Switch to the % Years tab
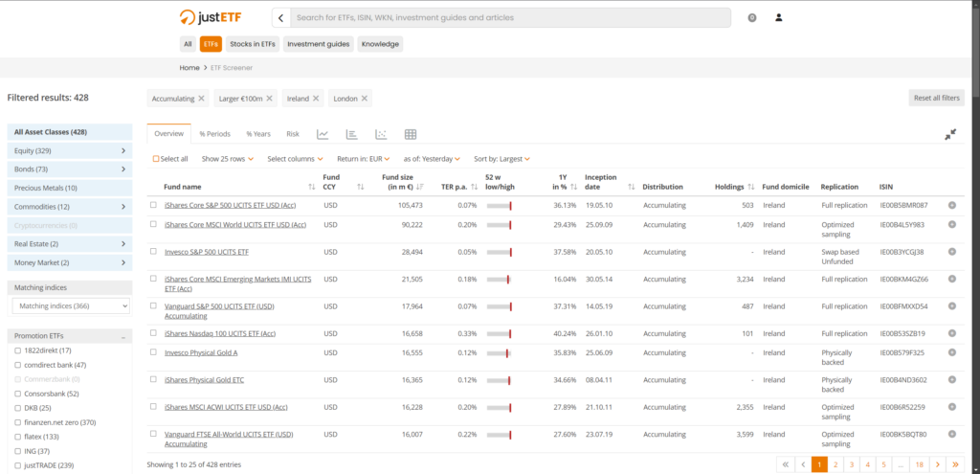 (x=258, y=134)
